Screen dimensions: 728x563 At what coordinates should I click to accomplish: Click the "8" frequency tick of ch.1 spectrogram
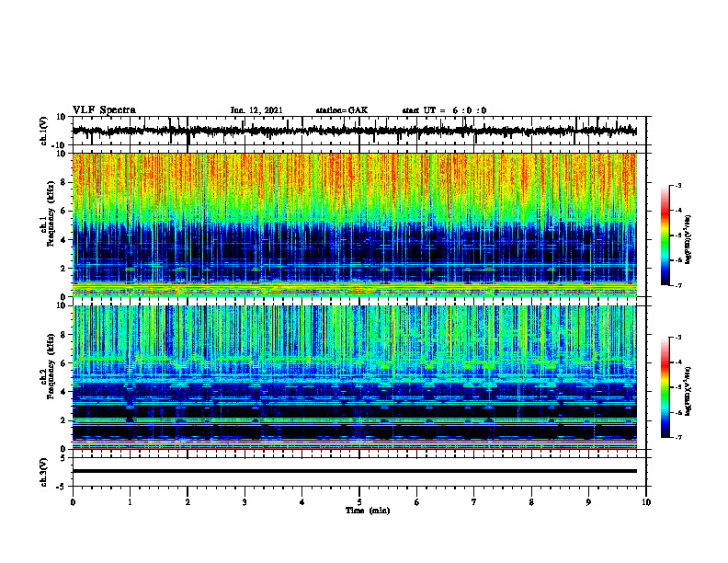click(x=64, y=182)
